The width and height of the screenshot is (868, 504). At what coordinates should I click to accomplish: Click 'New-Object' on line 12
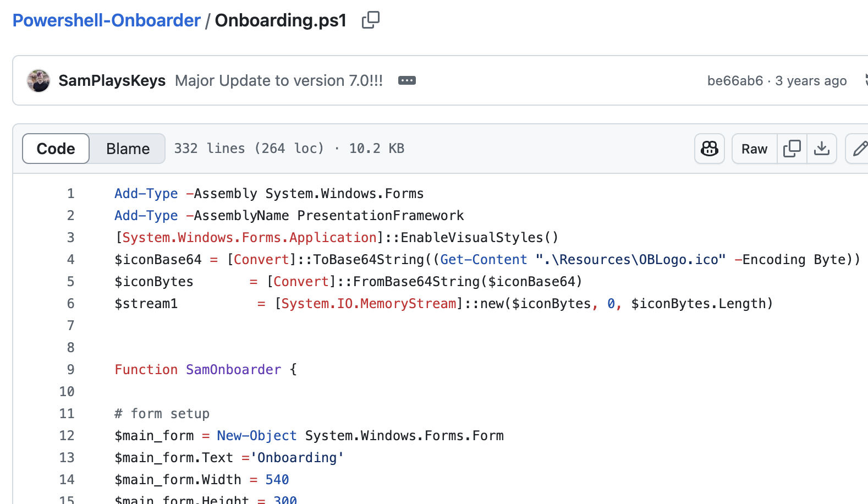(x=257, y=436)
